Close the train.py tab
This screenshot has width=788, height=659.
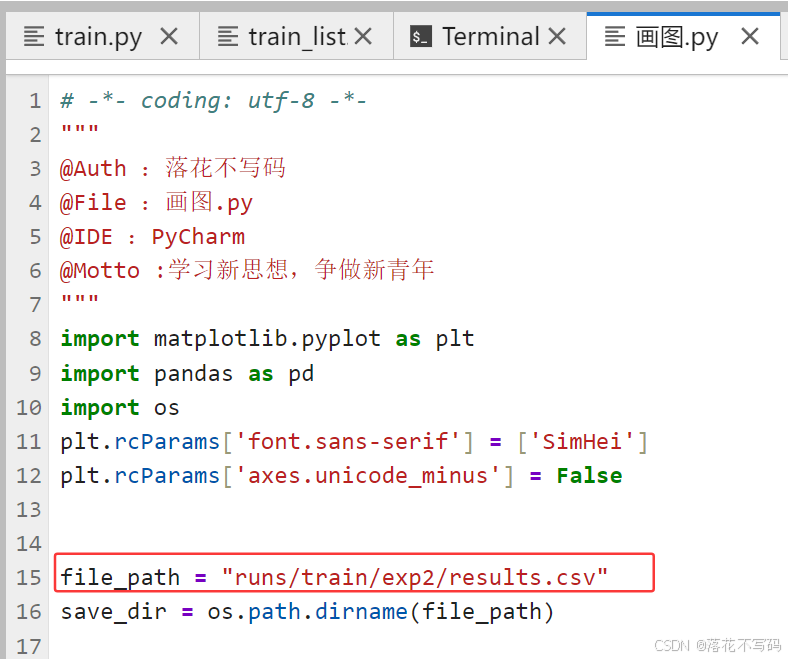(169, 37)
